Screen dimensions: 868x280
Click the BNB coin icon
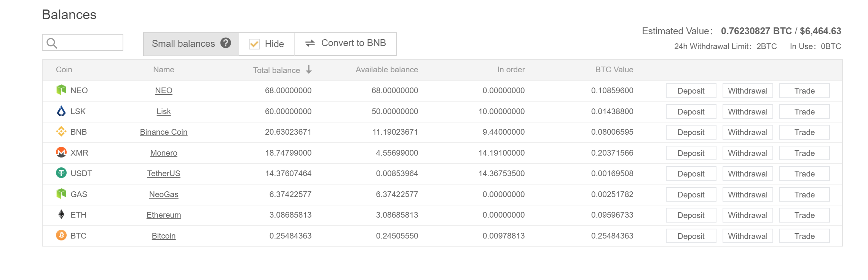coord(61,132)
